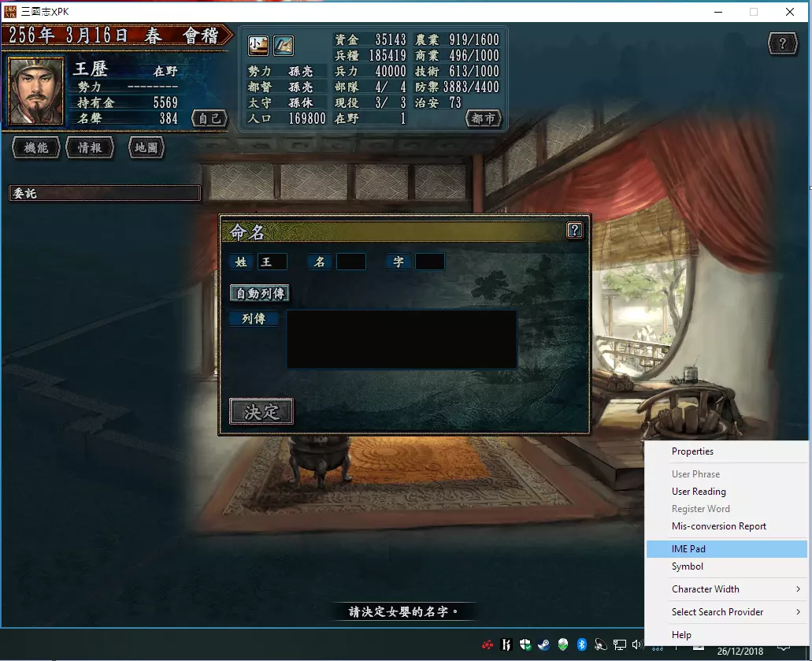Click the 三國志XPK title bar app icon

[x=10, y=11]
